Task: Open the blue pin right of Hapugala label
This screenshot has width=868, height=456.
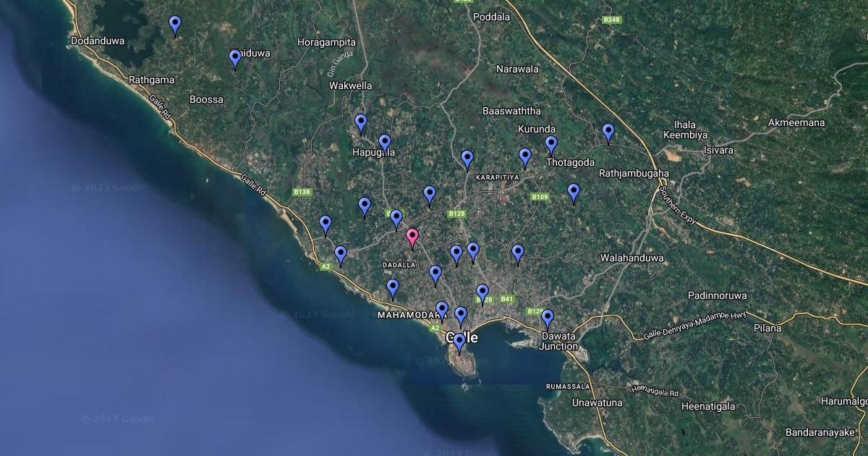Action: click(x=385, y=143)
